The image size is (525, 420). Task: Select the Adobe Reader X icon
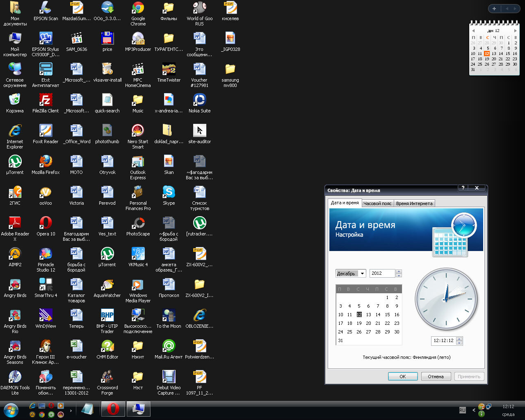(15, 229)
